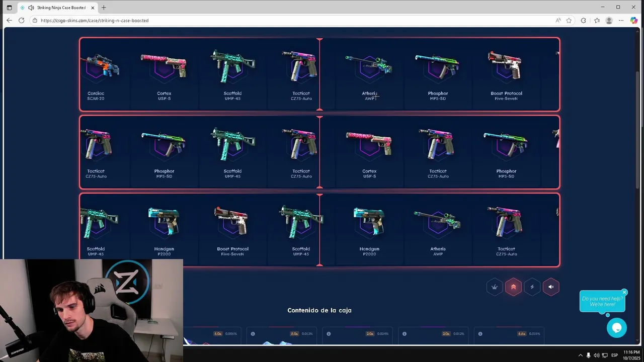Open info icon on the 3.0x 0.012% card

(253, 334)
